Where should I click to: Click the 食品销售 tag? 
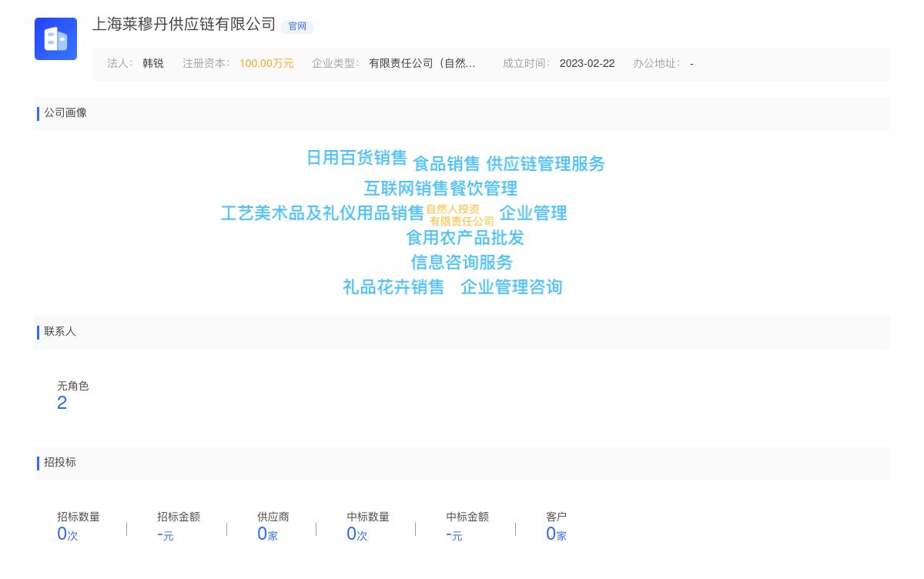[447, 164]
